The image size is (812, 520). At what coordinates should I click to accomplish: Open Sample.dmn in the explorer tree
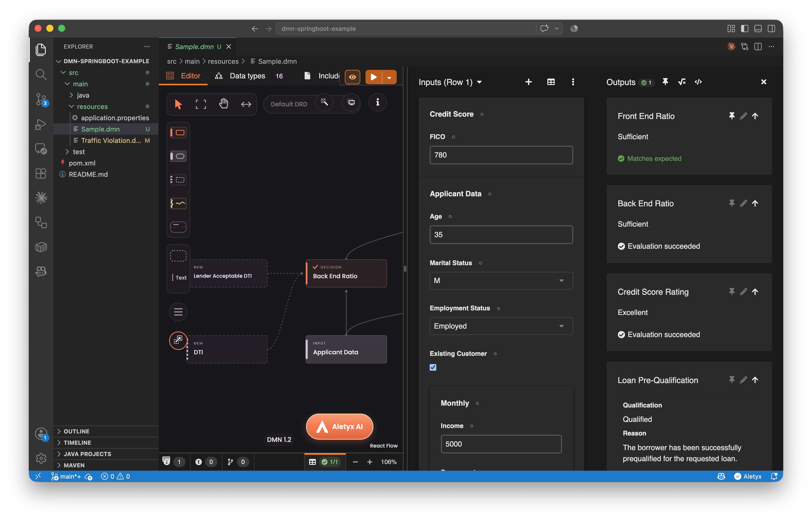pyautogui.click(x=106, y=129)
